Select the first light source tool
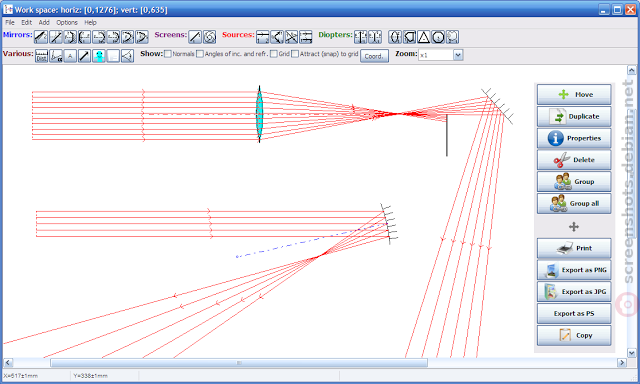The image size is (640, 384). (263, 37)
